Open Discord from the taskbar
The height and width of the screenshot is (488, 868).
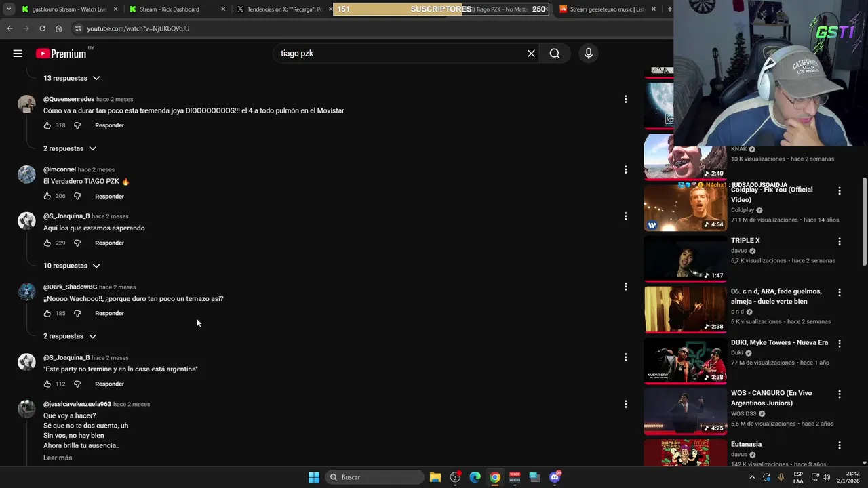555,477
